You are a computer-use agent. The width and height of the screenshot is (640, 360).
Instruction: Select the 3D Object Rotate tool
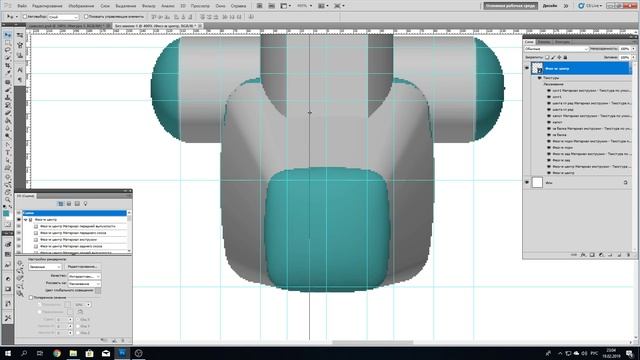[8, 177]
